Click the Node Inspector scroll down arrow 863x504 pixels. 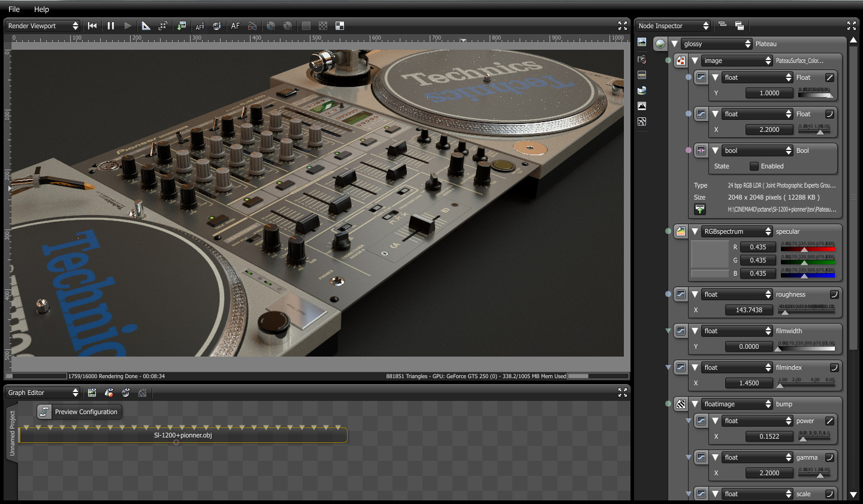[x=853, y=495]
